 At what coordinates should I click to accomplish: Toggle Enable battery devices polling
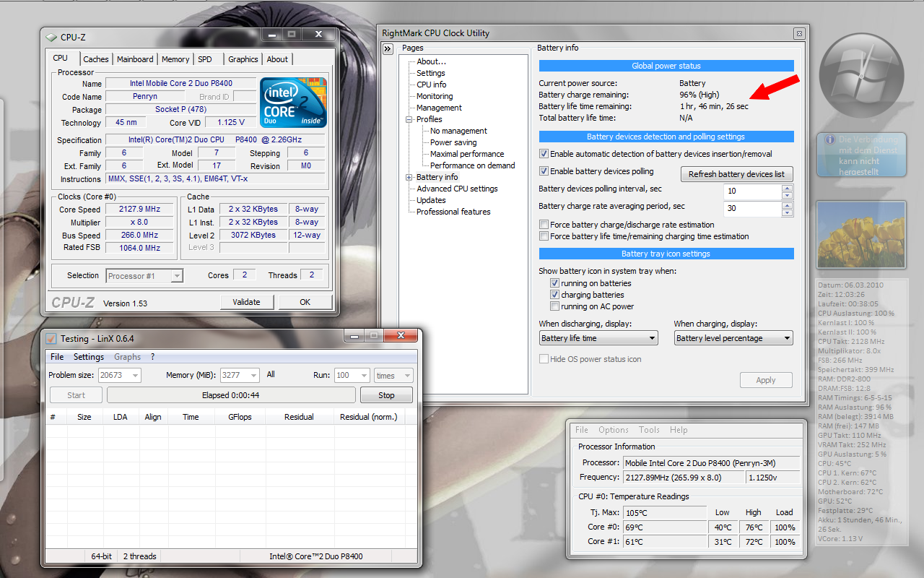click(x=544, y=171)
